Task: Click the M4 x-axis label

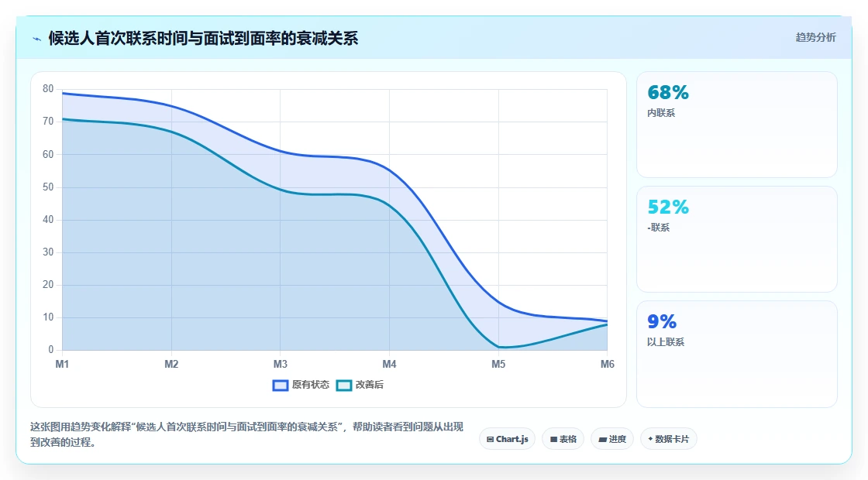Action: coord(389,364)
